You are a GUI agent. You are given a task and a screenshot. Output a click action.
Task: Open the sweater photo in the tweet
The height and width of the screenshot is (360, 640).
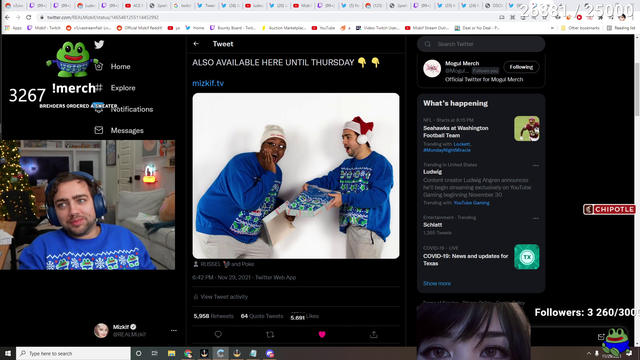[x=296, y=176]
